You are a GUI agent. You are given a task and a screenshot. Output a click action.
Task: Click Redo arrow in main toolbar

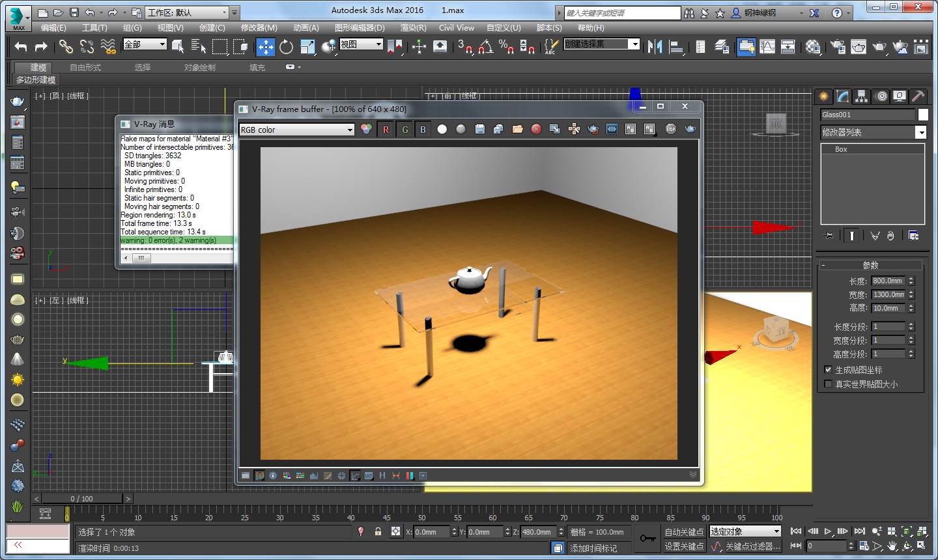tap(41, 46)
